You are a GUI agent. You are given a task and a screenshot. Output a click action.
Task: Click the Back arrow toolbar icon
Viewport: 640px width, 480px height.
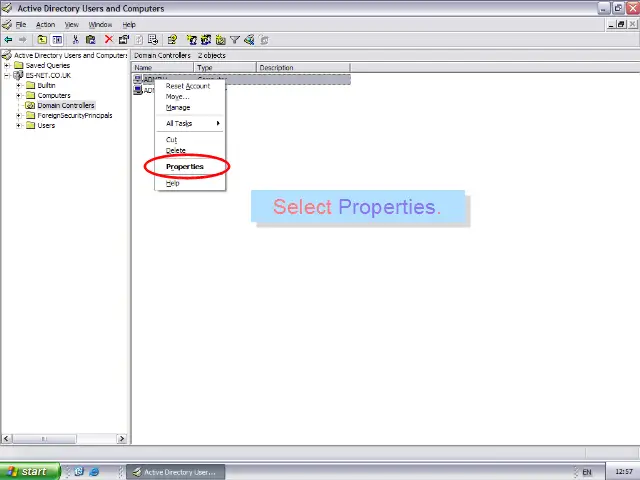(8, 40)
